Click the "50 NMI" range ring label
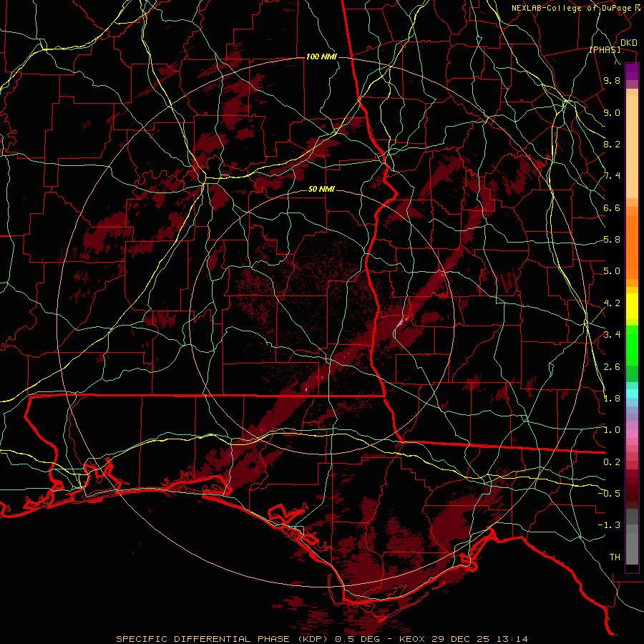The width and height of the screenshot is (644, 644). click(x=321, y=190)
